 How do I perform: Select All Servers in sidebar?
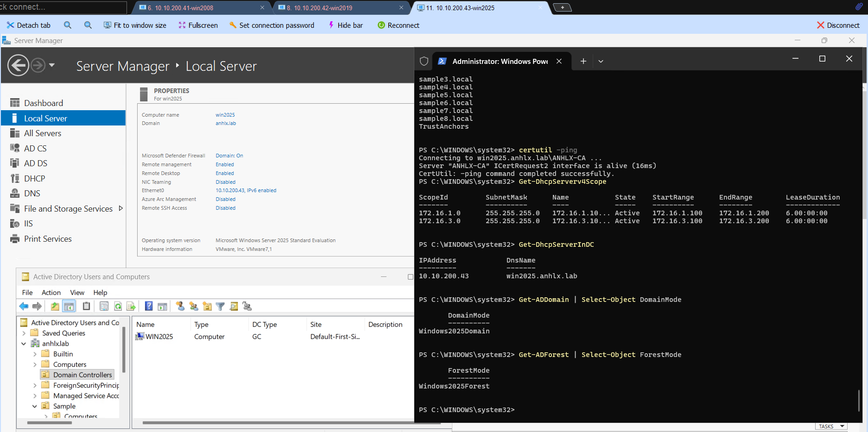43,133
